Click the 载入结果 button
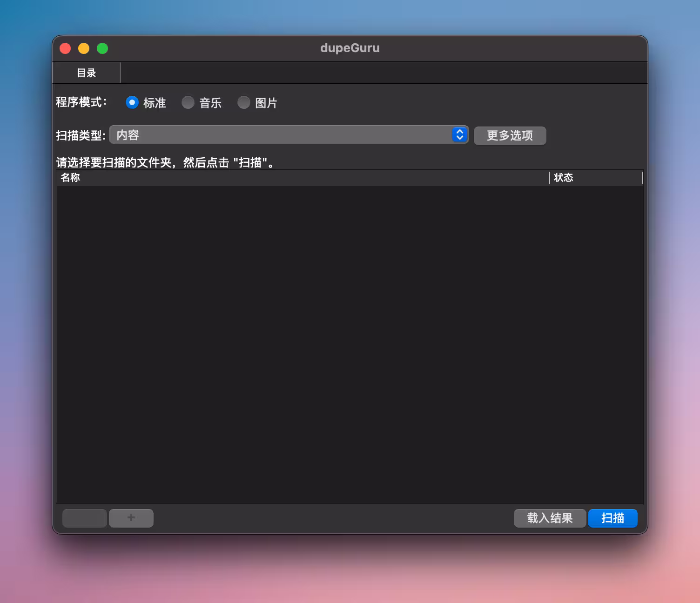Screen dimensions: 700x603 point(550,518)
